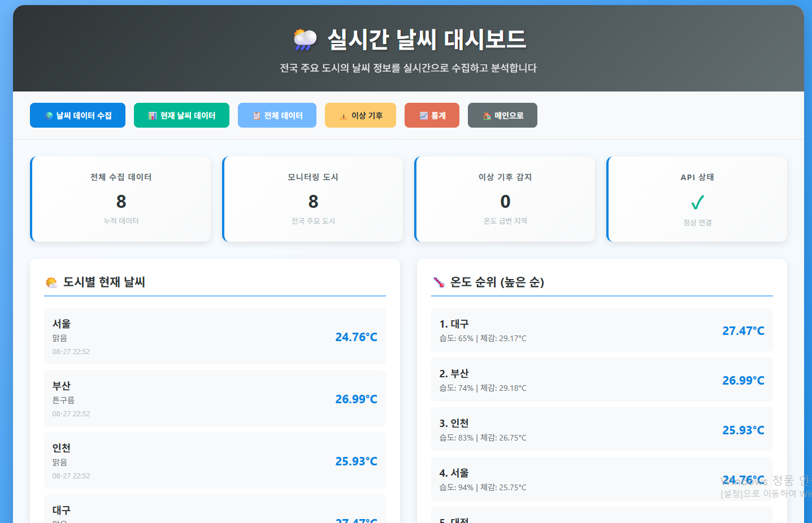The height and width of the screenshot is (523, 812).
Task: Click the '도시별 현재 날씨' heading
Action: (104, 282)
